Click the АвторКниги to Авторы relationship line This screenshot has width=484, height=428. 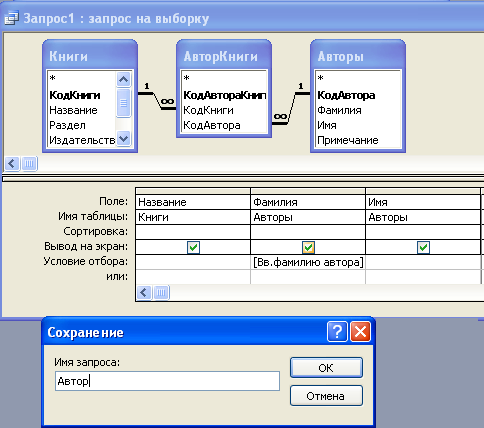292,108
